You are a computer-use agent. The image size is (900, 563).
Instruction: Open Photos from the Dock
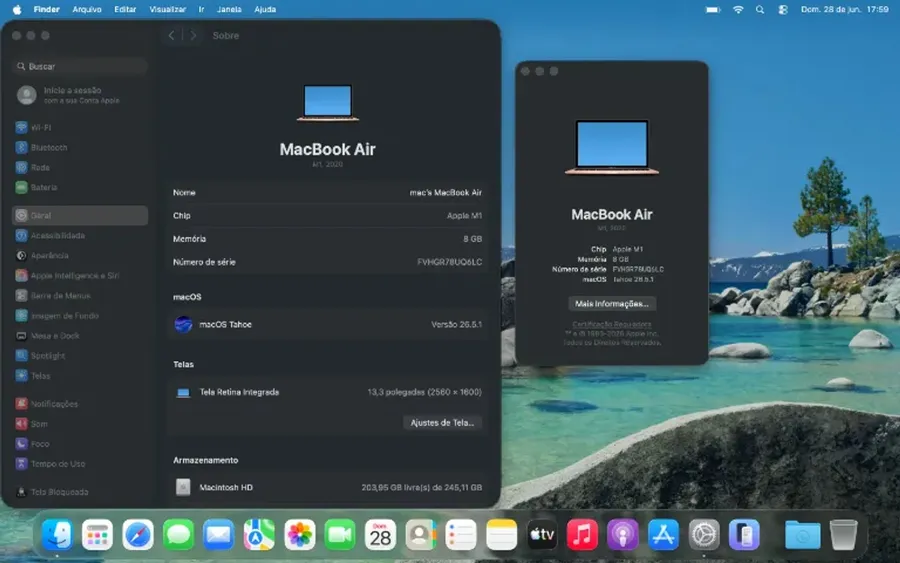point(300,535)
